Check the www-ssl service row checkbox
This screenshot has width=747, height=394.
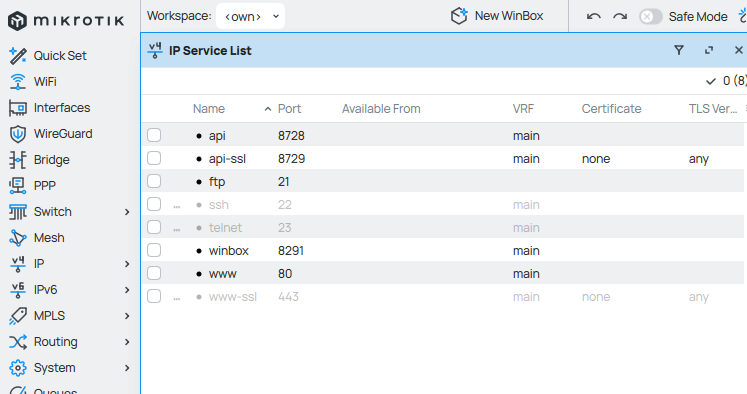pos(154,296)
